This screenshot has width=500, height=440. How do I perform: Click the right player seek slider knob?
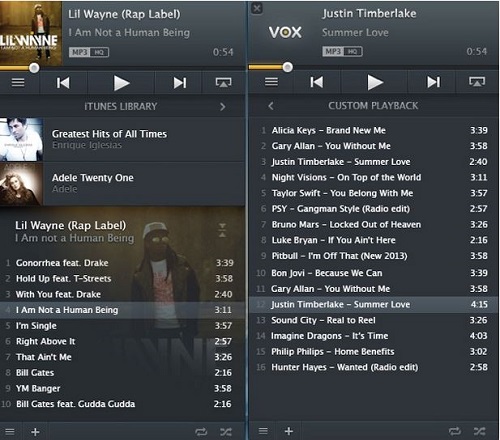(x=288, y=67)
